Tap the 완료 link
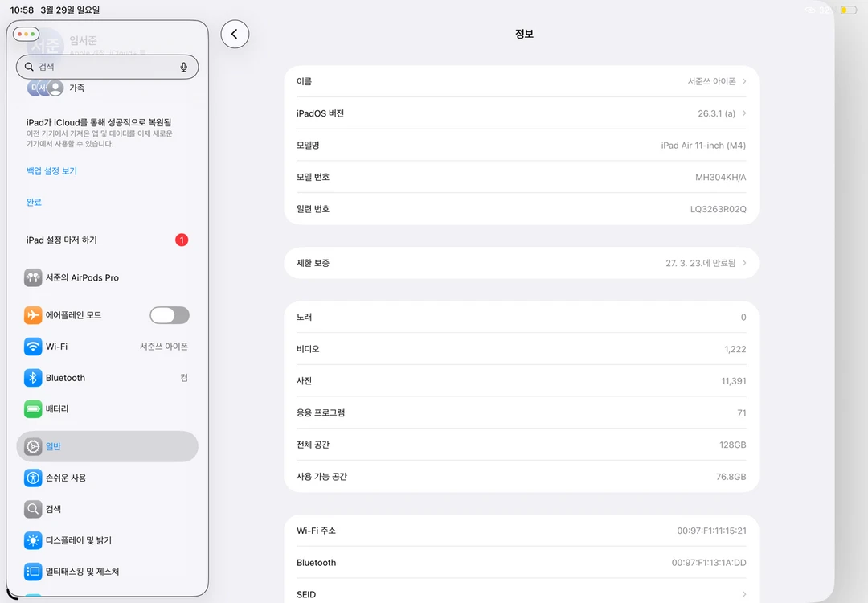Viewport: 868px width, 603px height. coord(34,202)
